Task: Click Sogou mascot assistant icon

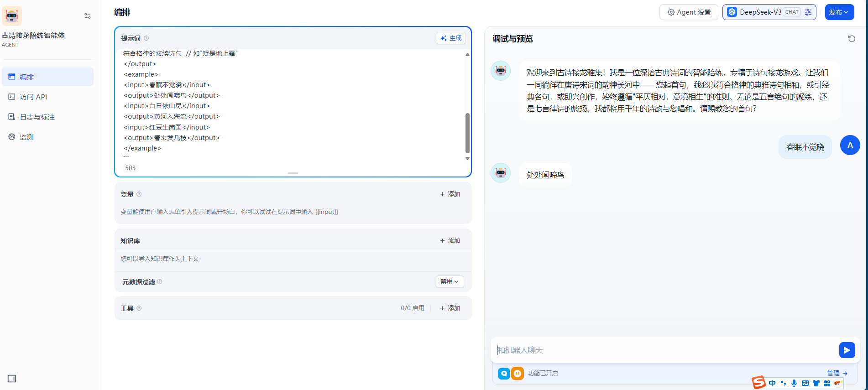Action: pyautogui.click(x=838, y=383)
